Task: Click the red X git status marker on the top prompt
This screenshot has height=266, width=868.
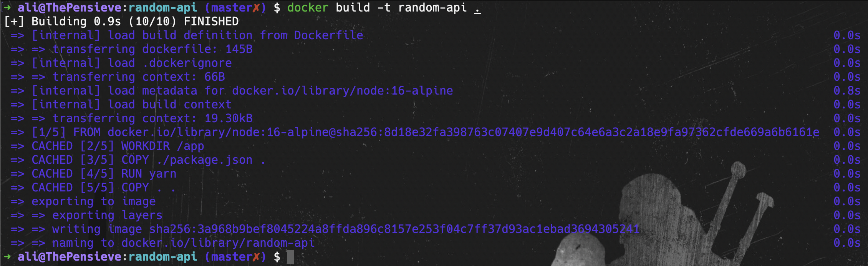Action: point(256,8)
